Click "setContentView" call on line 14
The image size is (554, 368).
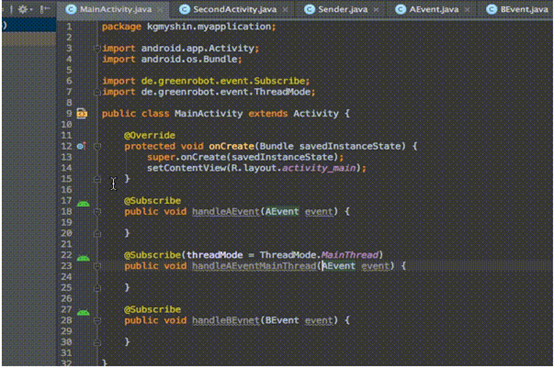pos(186,168)
